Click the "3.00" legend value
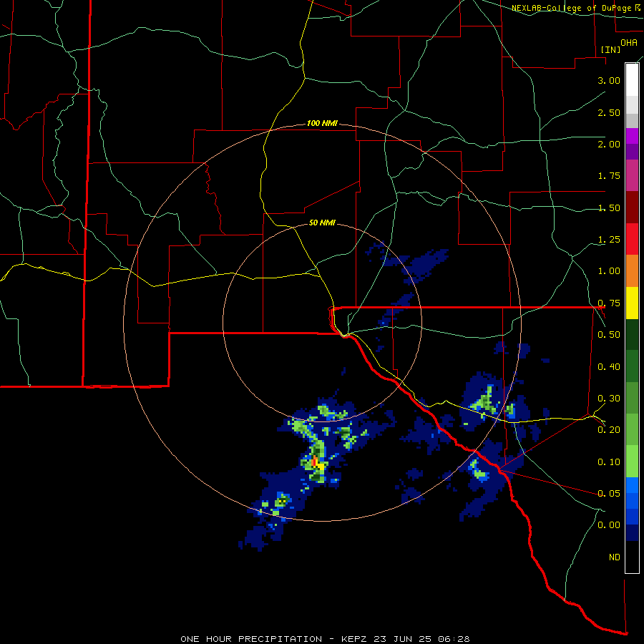Viewport: 644px width, 644px height. 609,80
